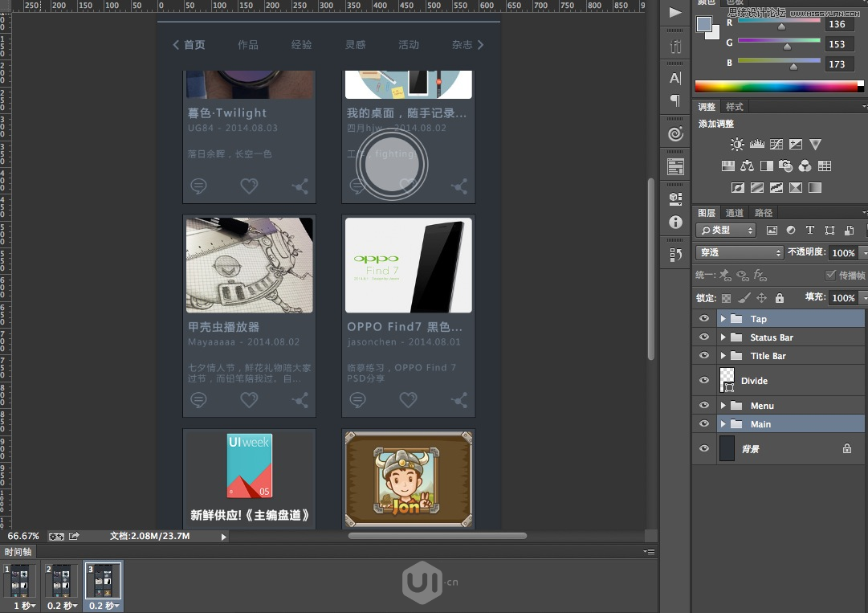868x613 pixels.
Task: Open the Paragraph panel icon
Action: (675, 100)
